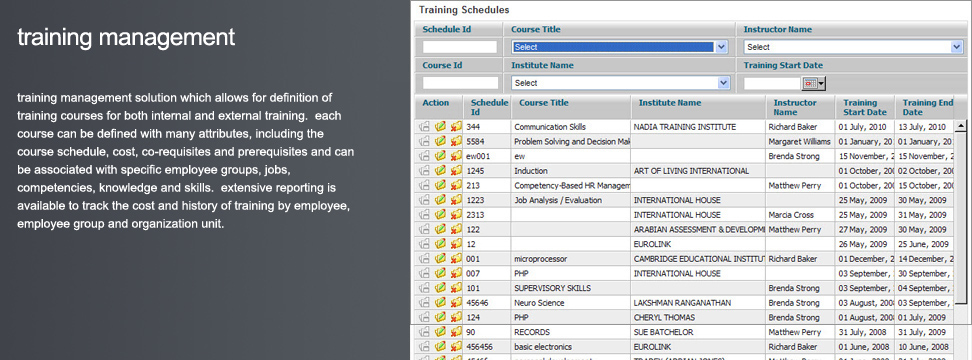This screenshot has width=972, height=360.
Task: Delete schedule 90 RECORDS with red X icon
Action: (x=456, y=332)
